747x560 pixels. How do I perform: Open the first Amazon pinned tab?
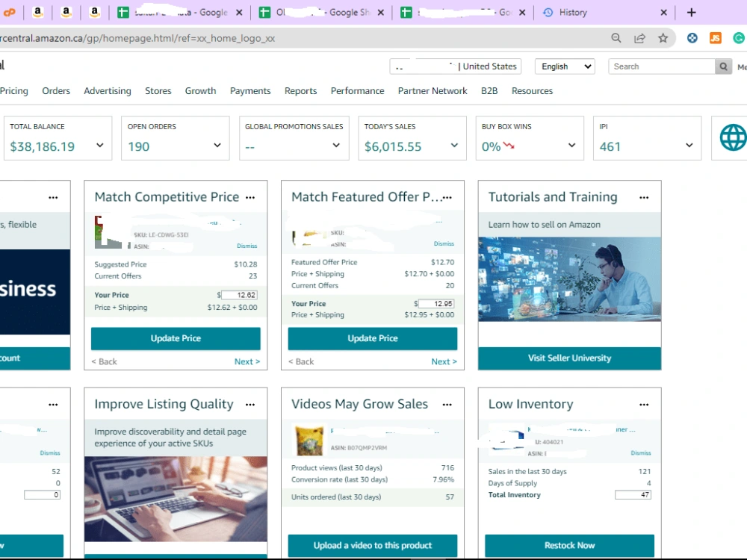[37, 13]
